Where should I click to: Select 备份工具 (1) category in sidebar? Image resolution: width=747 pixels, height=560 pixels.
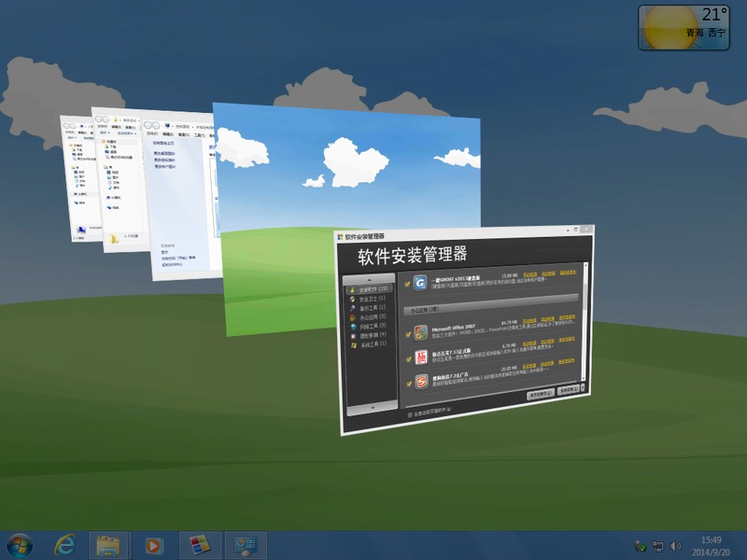(x=368, y=308)
